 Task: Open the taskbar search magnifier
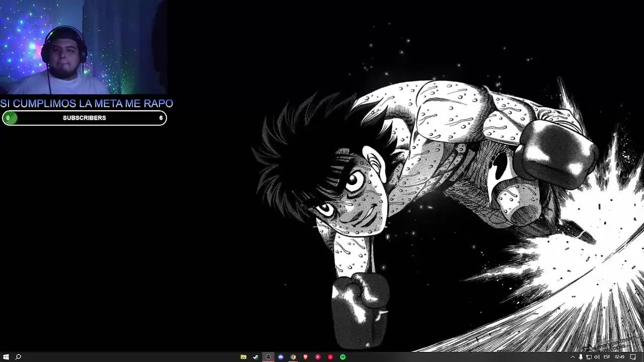(x=18, y=357)
